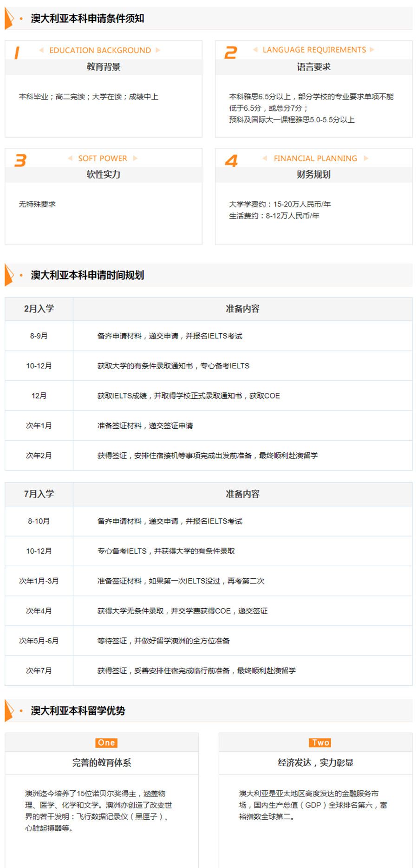Click the orange arrow beside 澳大利亚本科申请时间规划

[x=9, y=275]
